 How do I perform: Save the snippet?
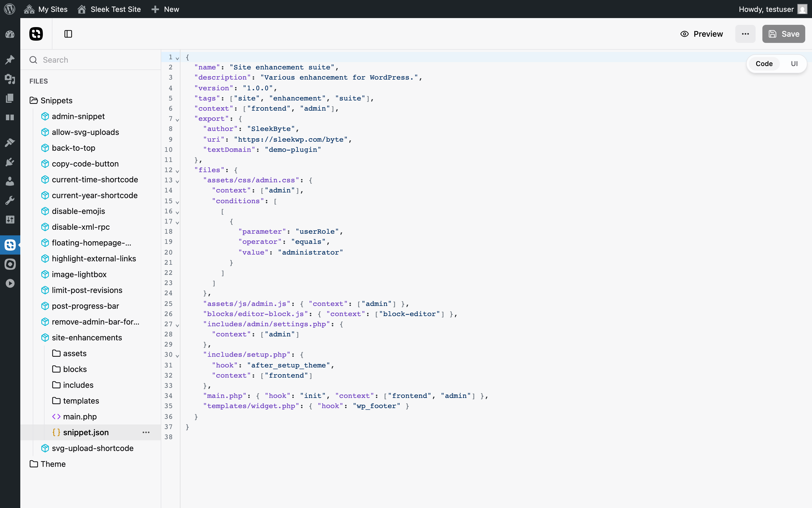coord(784,34)
